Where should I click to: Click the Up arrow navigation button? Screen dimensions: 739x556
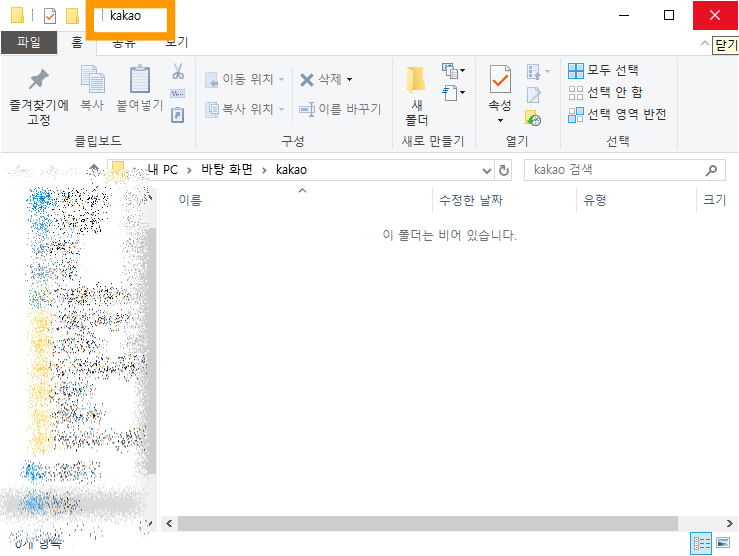(x=94, y=169)
